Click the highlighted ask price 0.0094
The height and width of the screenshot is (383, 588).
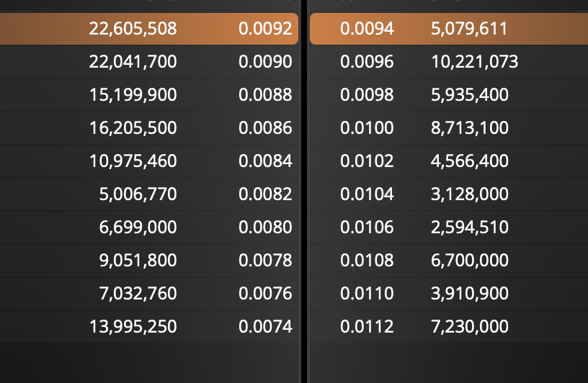(x=367, y=29)
